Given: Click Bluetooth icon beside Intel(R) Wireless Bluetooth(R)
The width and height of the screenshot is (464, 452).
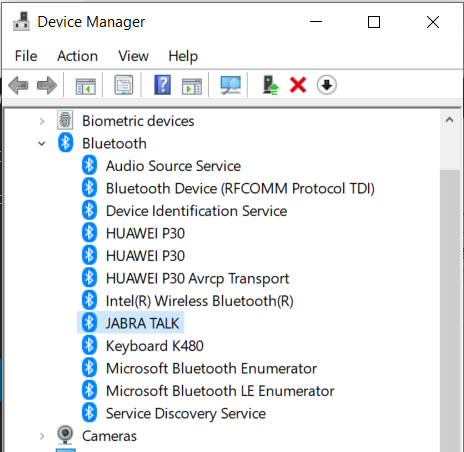Looking at the screenshot, I should (89, 300).
